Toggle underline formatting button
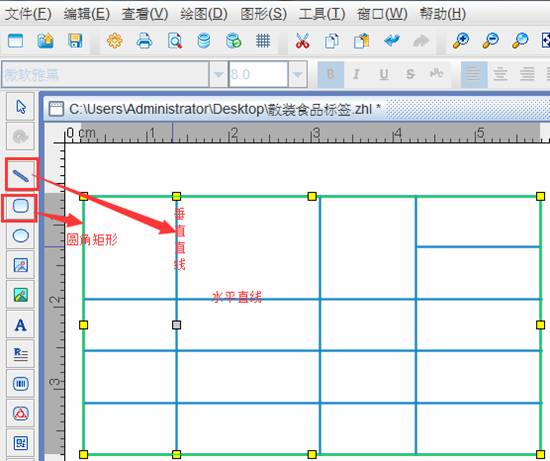The height and width of the screenshot is (461, 550). click(x=384, y=74)
